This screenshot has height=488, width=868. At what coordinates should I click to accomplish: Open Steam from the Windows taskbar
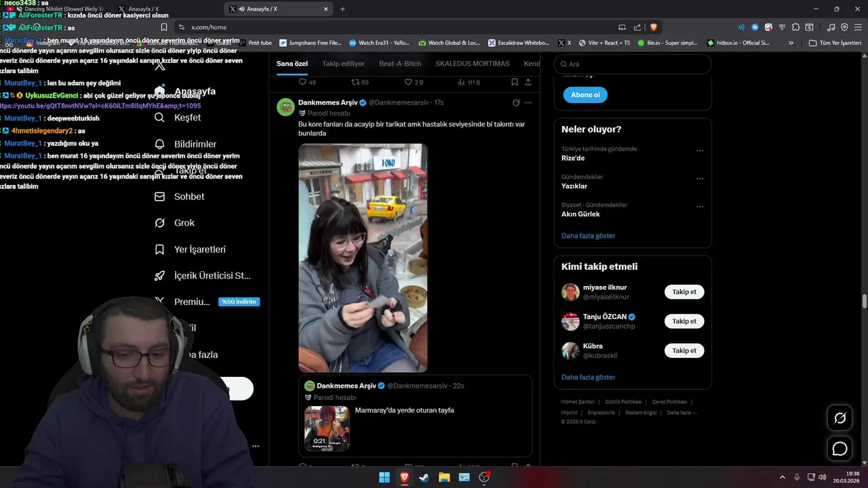point(425,477)
